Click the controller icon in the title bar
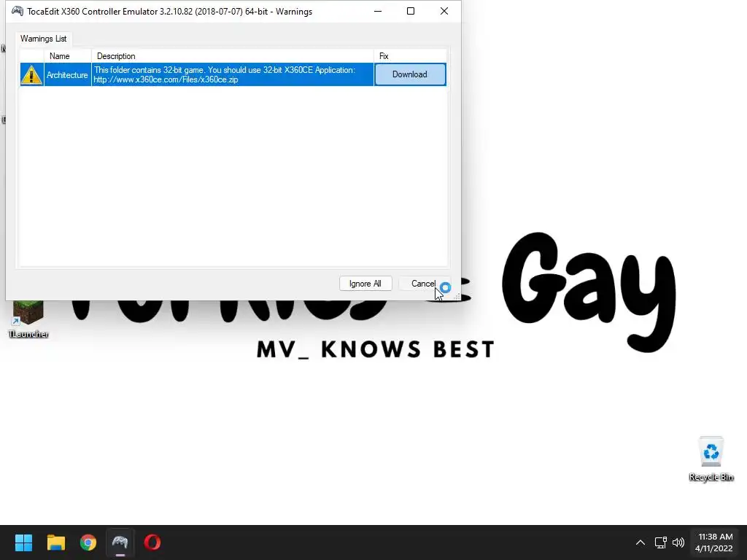This screenshot has height=560, width=747. point(18,11)
